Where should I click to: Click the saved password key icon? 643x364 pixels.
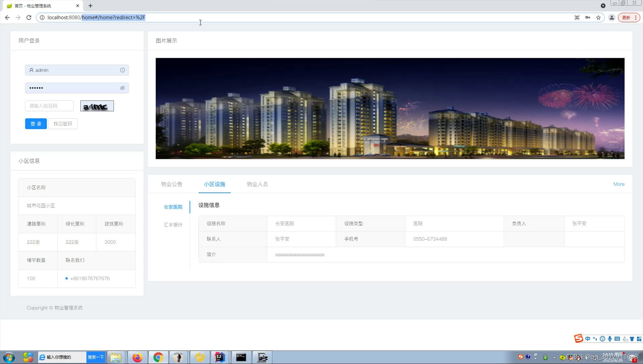588,17
